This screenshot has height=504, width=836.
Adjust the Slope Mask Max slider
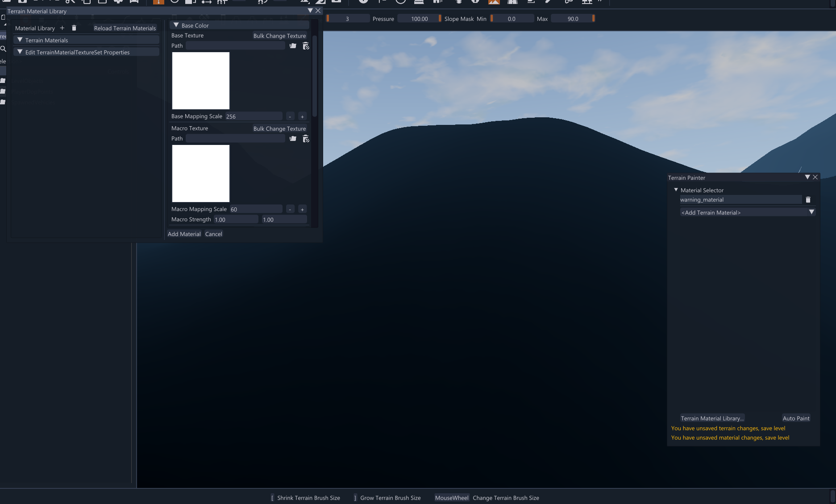[573, 19]
